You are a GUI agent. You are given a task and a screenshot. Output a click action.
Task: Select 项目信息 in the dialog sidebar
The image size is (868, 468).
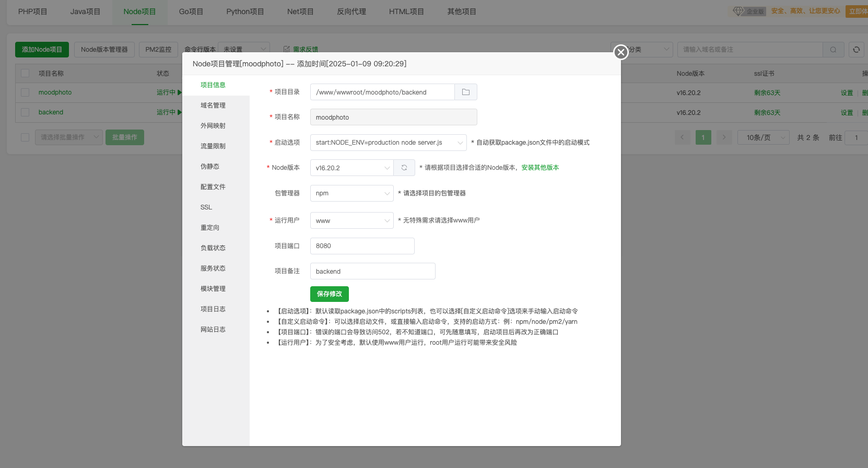[x=216, y=85]
